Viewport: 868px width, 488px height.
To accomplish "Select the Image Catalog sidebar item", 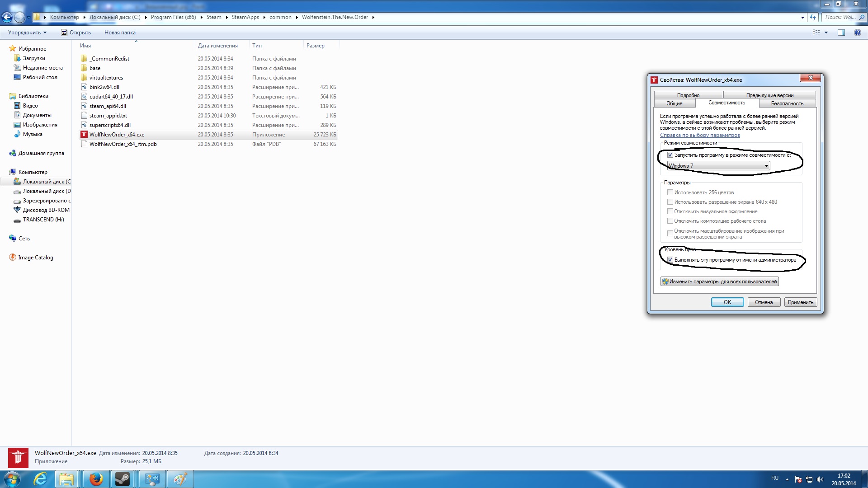I will 36,258.
